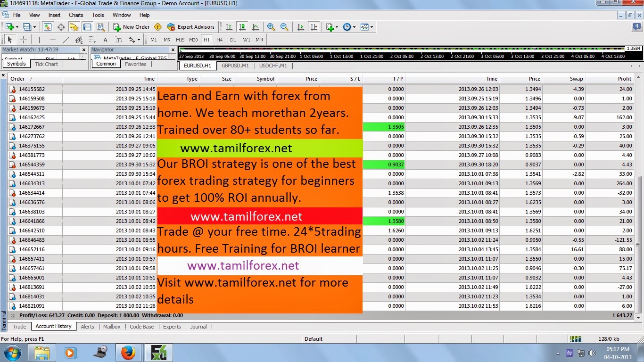The height and width of the screenshot is (362, 644).
Task: Expand the new chart dropdown arrow
Action: tap(17, 27)
